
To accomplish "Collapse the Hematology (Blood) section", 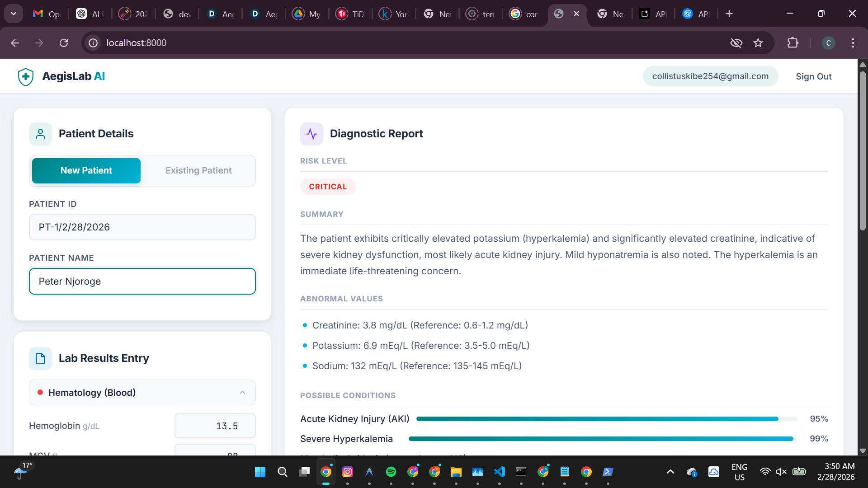I will click(x=242, y=393).
